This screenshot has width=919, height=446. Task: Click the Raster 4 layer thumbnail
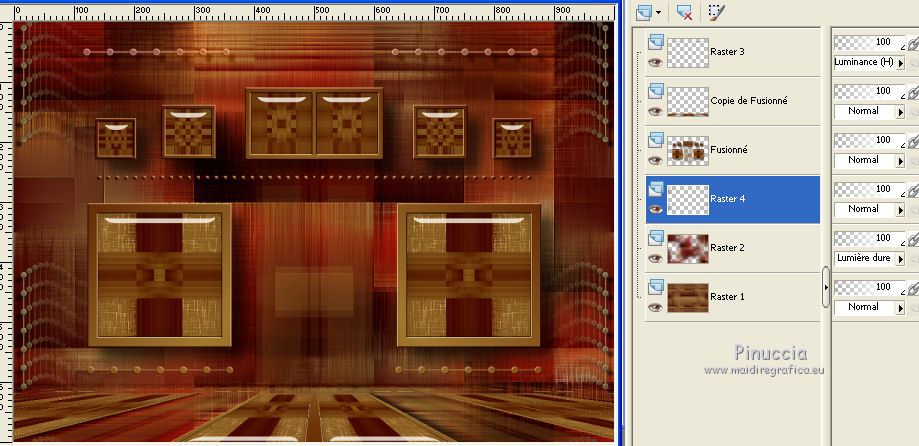click(688, 200)
